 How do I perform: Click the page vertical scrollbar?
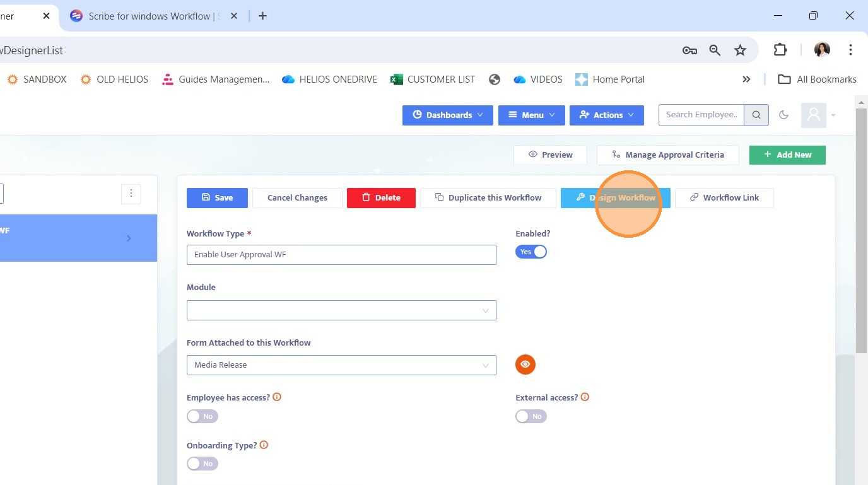tap(861, 231)
